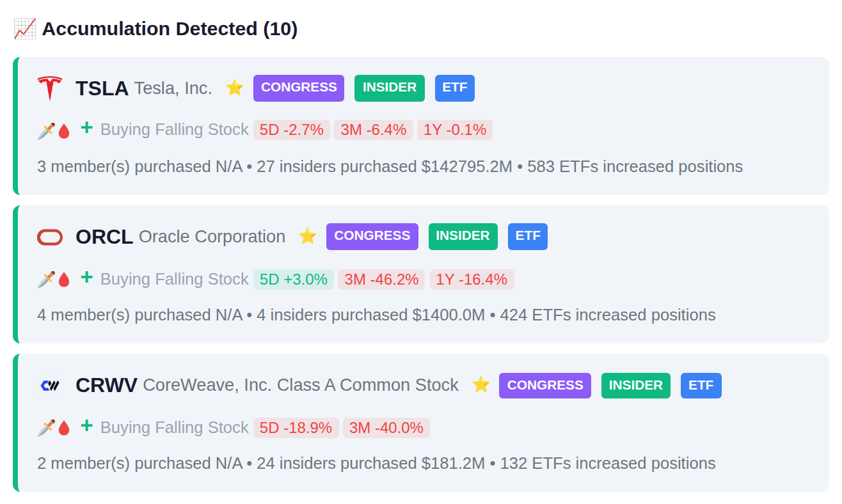Click the CoreWeave, Inc. Class A Common Stock name
This screenshot has width=842, height=504.
(301, 385)
